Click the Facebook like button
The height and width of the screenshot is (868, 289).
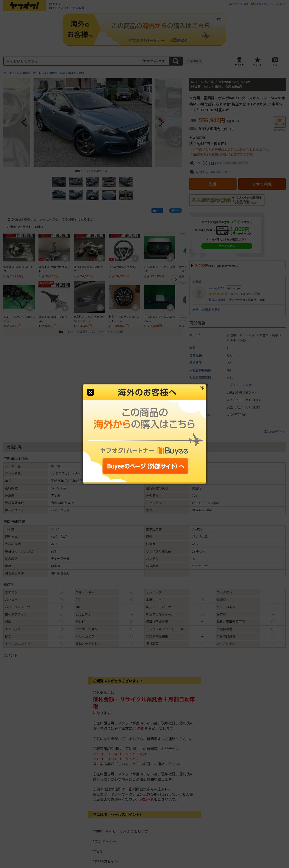pyautogui.click(x=157, y=211)
